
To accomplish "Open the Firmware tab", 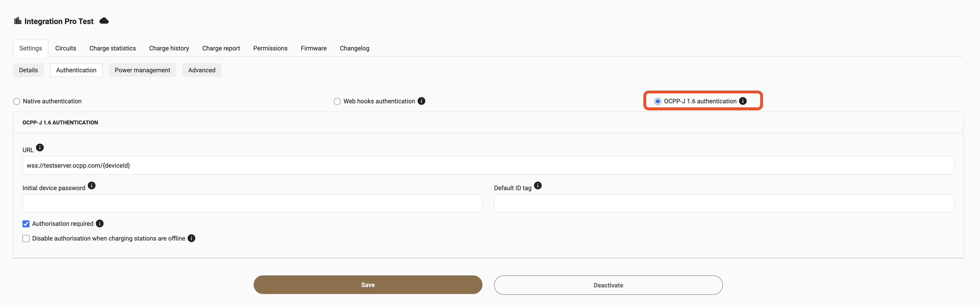I will (313, 48).
